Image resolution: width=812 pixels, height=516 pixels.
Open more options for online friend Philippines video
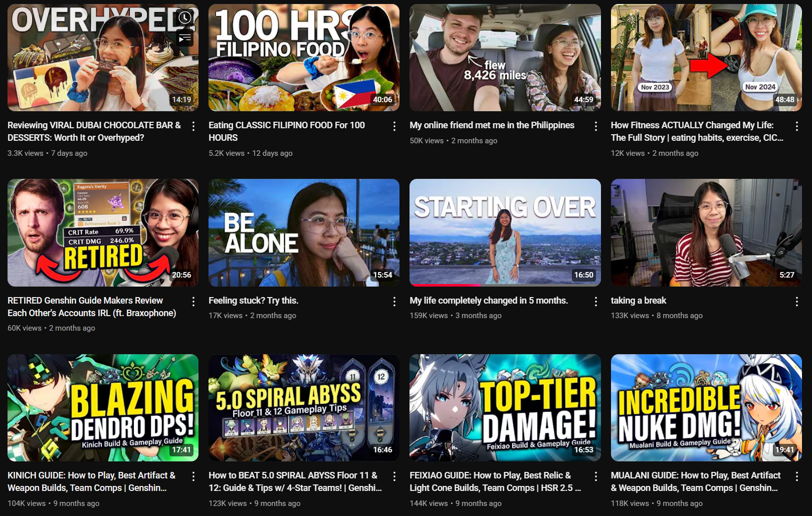[595, 126]
